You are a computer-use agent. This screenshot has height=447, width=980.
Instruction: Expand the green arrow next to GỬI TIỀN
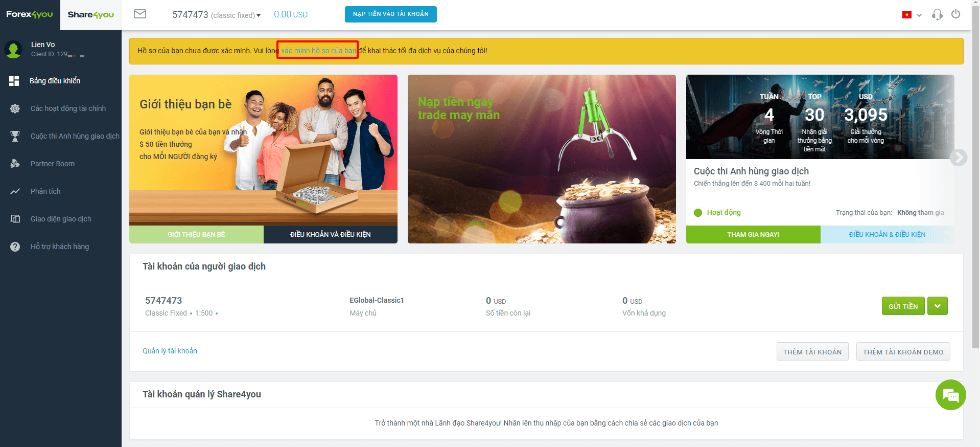coord(938,306)
